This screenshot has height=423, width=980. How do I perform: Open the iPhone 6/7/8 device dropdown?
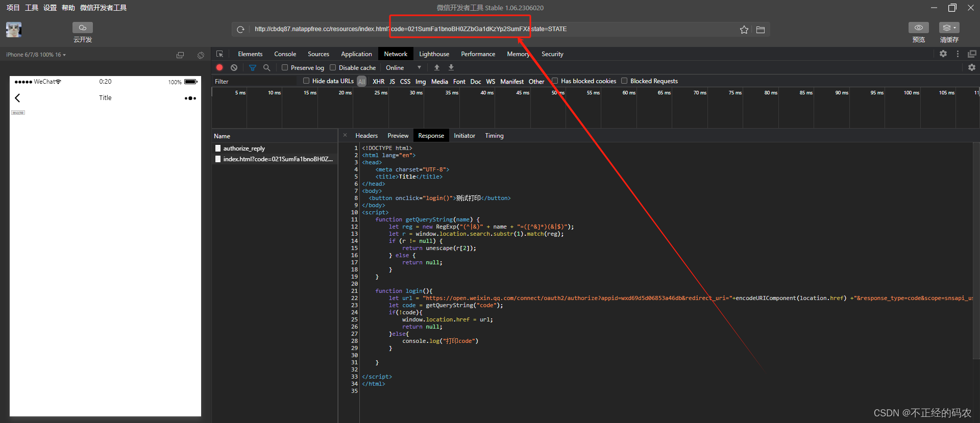point(36,55)
